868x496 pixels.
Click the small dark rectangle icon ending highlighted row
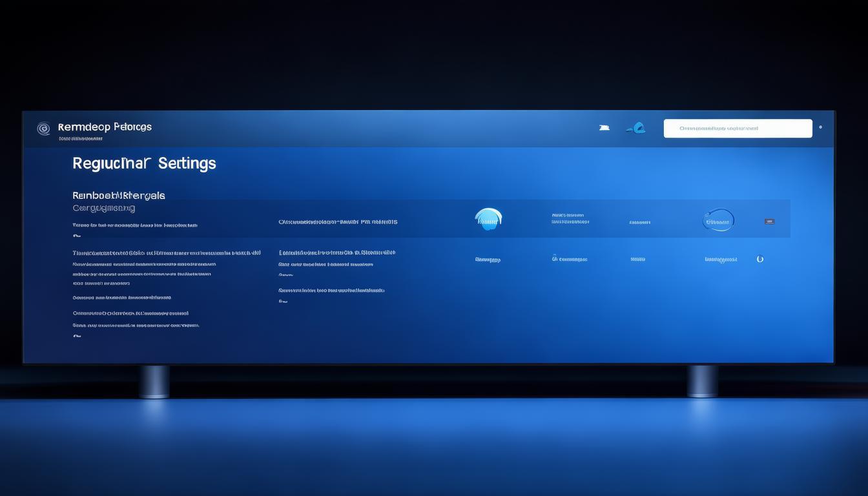pos(769,222)
